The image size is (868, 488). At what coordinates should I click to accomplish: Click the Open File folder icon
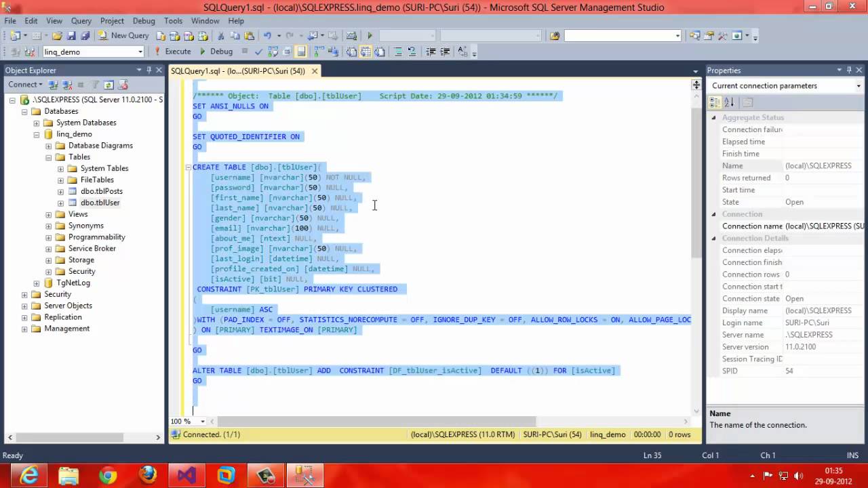coord(58,35)
